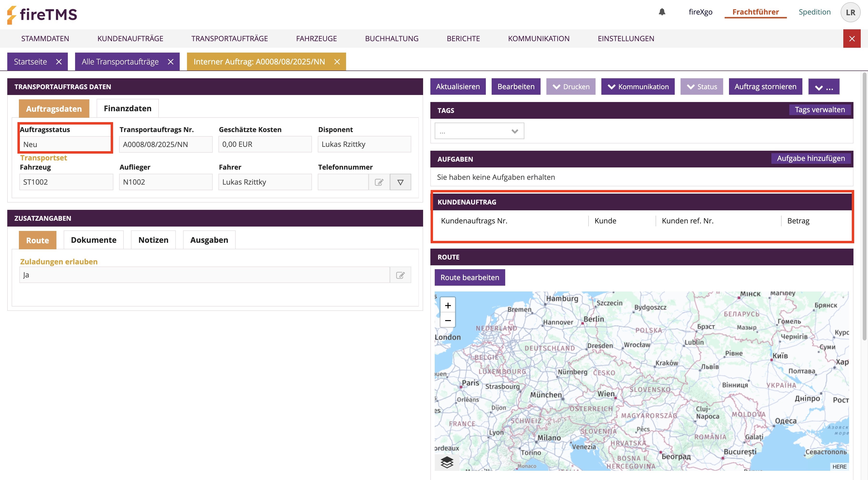Open the TRANSPORTAUFTRÄGE menu

coord(229,39)
